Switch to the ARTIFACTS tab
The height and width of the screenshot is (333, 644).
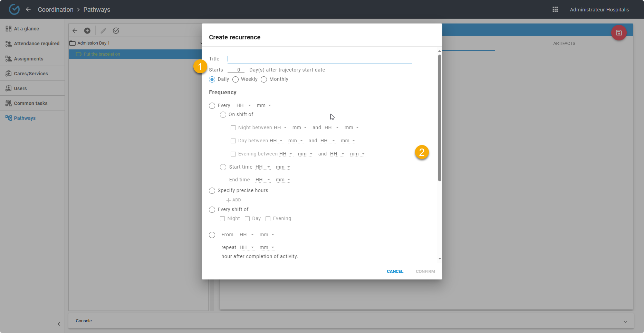pos(564,44)
